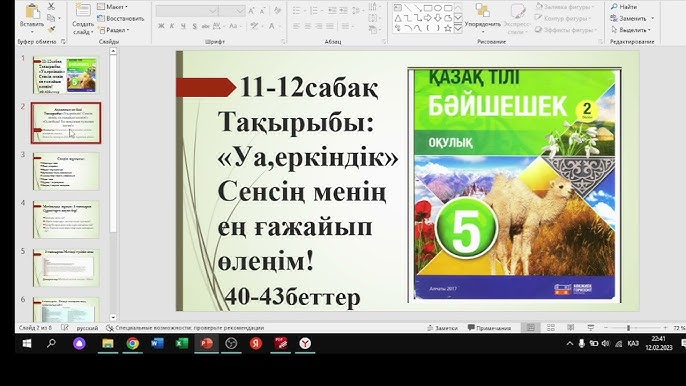Toggle align text right
Image resolution: width=686 pixels, height=386 pixels.
[x=318, y=26]
